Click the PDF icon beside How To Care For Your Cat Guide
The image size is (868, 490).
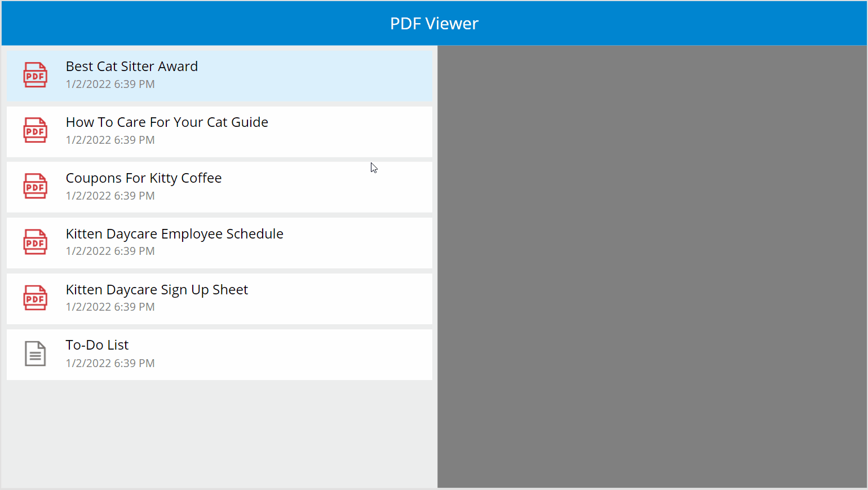coord(35,130)
